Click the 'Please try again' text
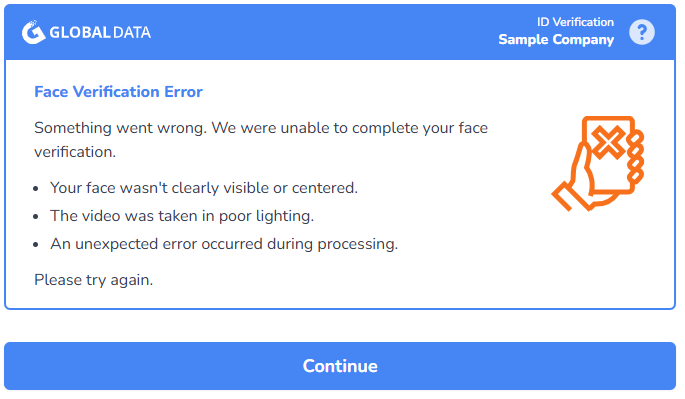Image resolution: width=685 pixels, height=399 pixels. 94,280
